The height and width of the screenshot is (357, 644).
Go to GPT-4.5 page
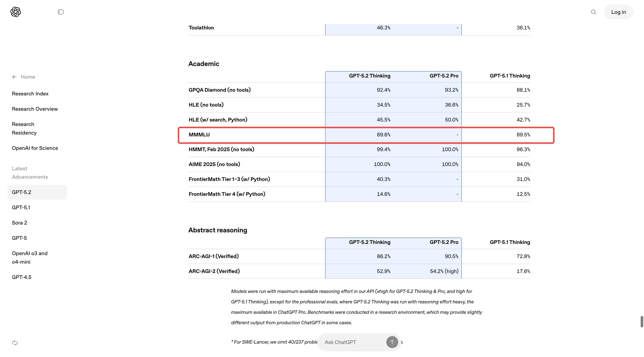point(21,277)
